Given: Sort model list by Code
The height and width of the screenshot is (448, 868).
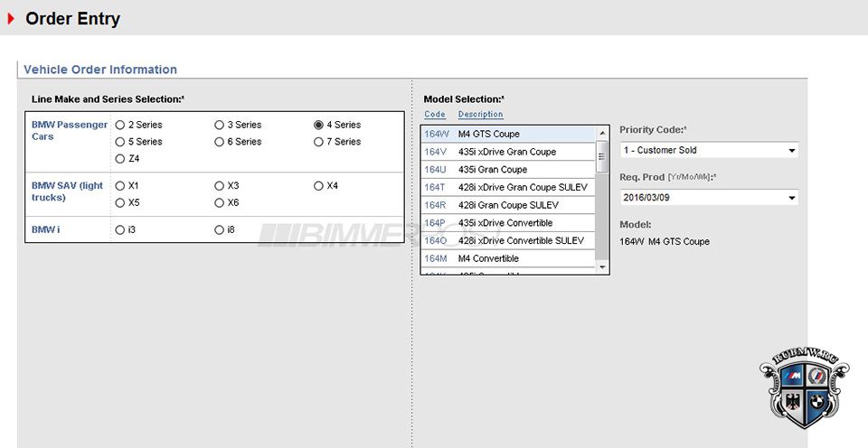Looking at the screenshot, I should [435, 115].
